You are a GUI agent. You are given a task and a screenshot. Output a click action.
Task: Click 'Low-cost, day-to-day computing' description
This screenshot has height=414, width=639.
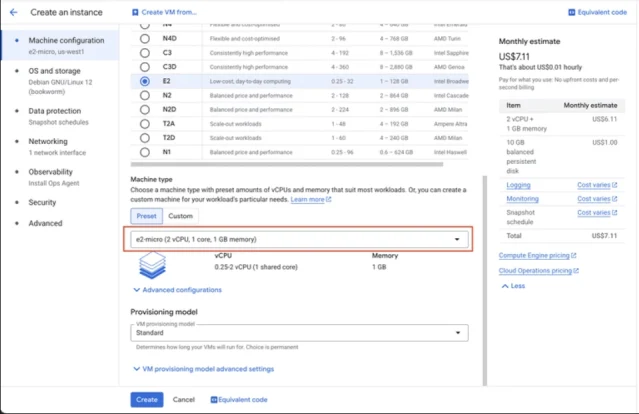coord(250,81)
